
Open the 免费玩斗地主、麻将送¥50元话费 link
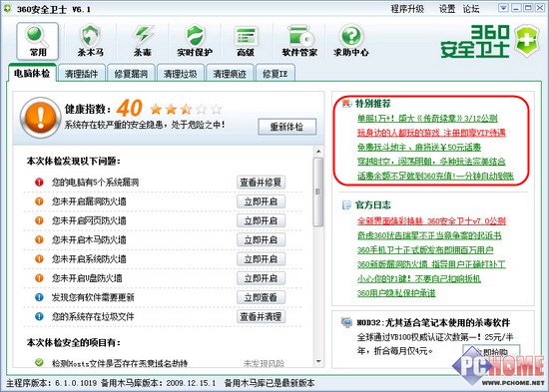pos(419,147)
